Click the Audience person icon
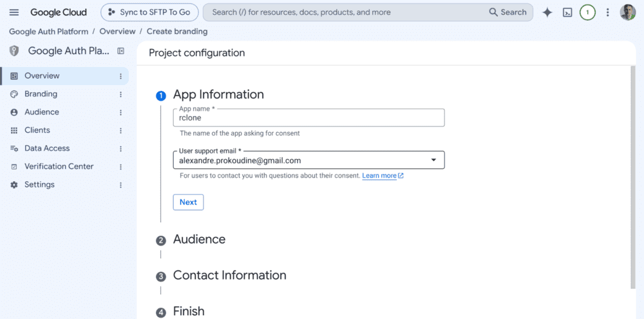 (x=14, y=112)
